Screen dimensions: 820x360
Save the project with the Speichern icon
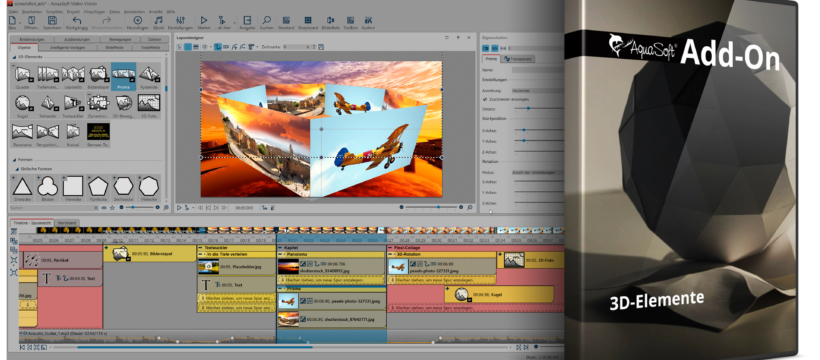point(52,20)
